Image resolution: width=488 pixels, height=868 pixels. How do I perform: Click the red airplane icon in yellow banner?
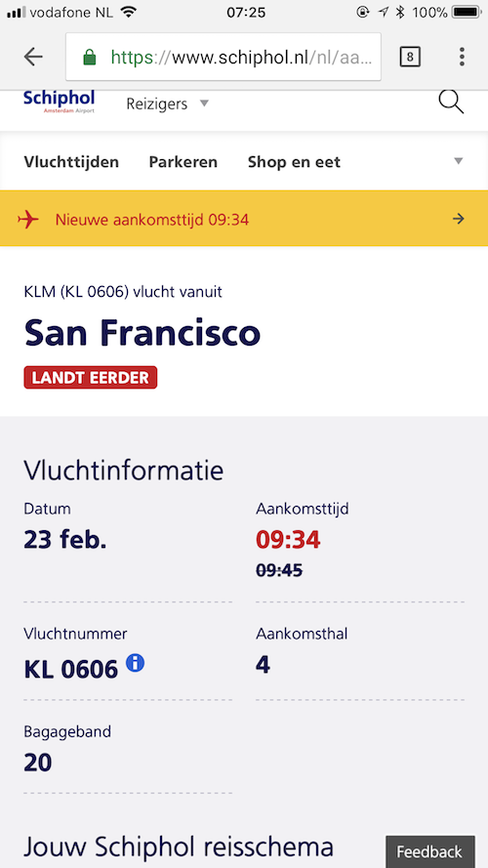click(28, 220)
